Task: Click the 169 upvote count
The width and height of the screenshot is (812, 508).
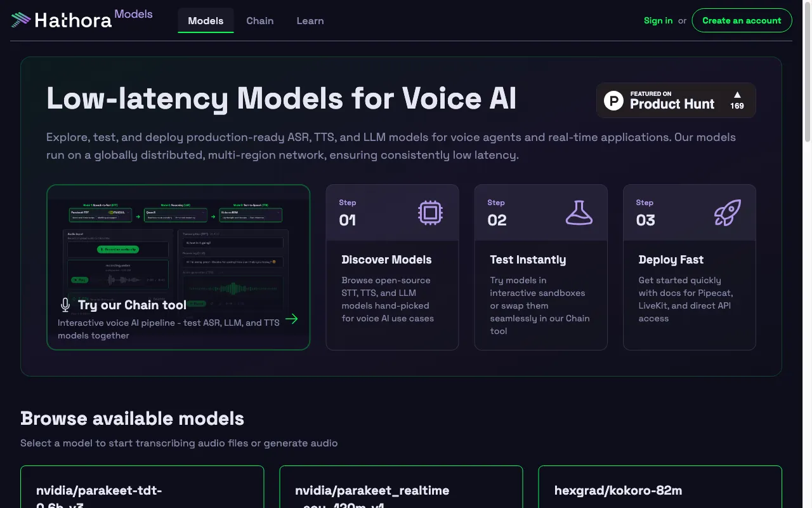Action: (x=737, y=106)
